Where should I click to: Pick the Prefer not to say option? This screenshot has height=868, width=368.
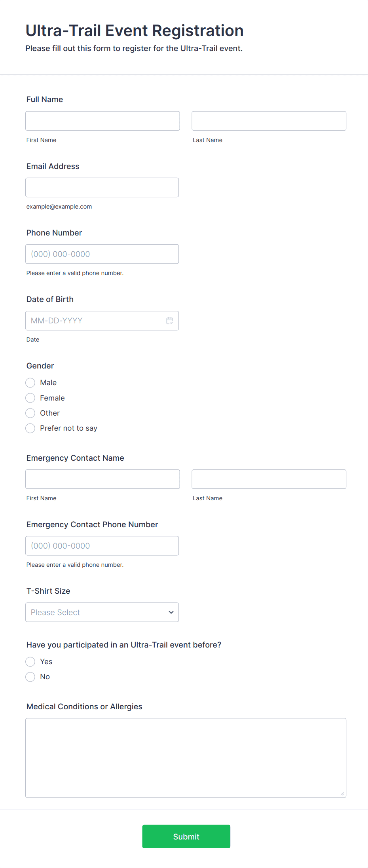30,428
